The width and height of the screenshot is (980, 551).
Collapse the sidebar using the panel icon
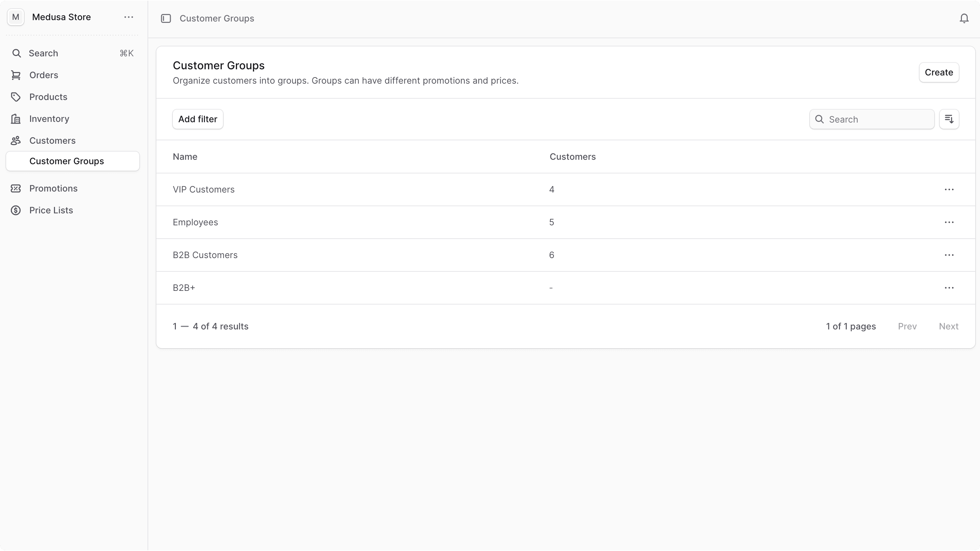166,18
